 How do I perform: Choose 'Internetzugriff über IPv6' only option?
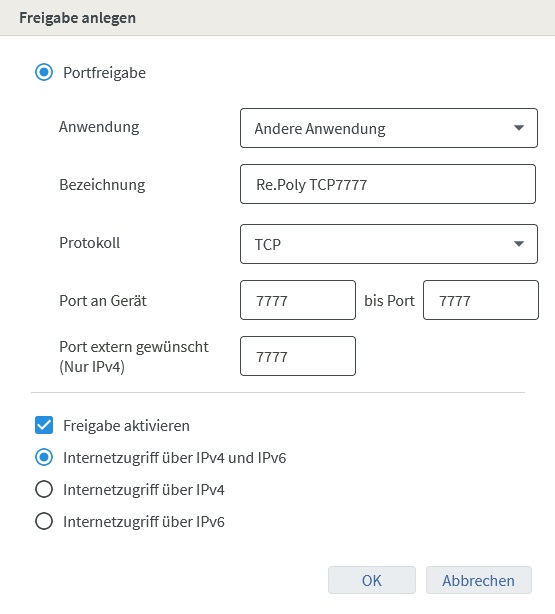click(x=44, y=522)
